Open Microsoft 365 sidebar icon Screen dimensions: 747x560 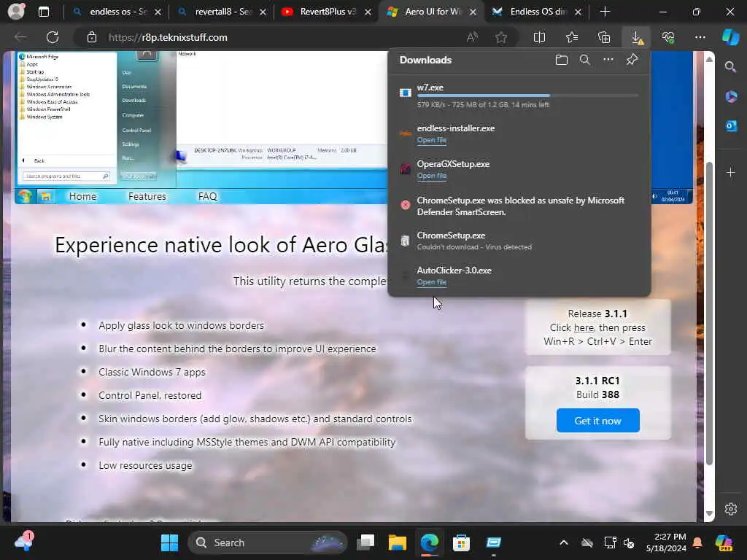731,97
